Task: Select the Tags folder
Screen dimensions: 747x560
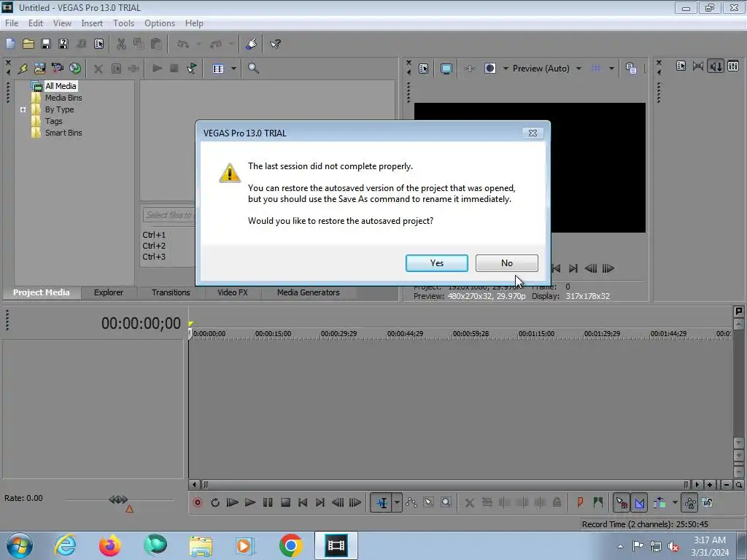Action: point(53,121)
